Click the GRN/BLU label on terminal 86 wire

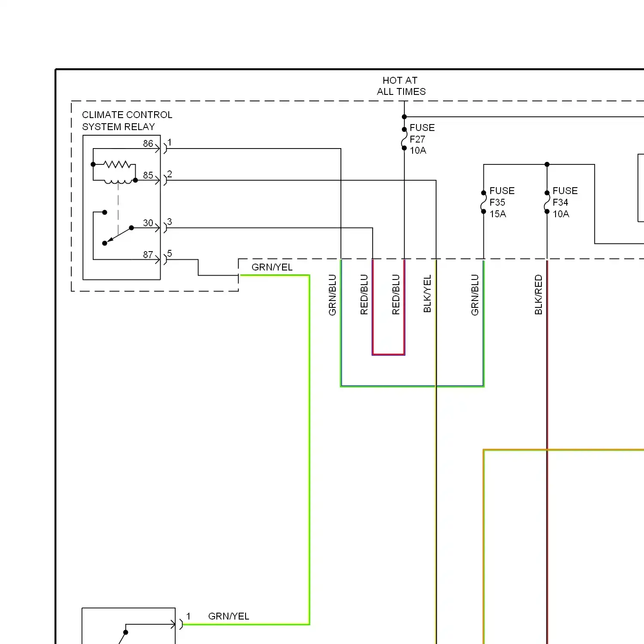(x=332, y=295)
